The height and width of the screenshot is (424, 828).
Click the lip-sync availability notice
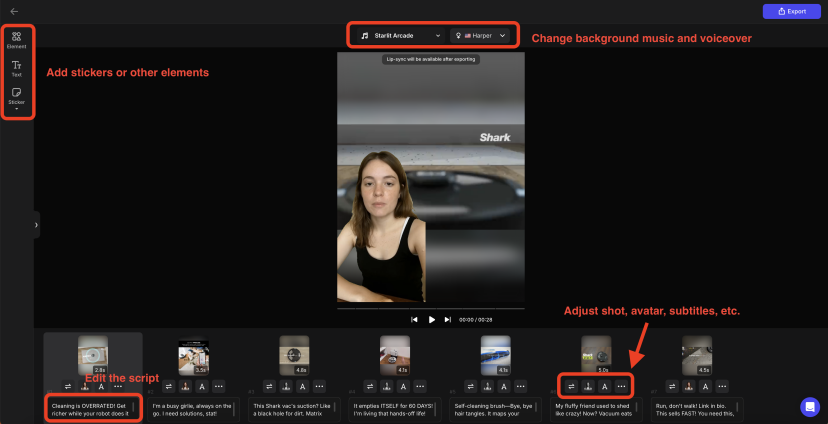(x=431, y=60)
